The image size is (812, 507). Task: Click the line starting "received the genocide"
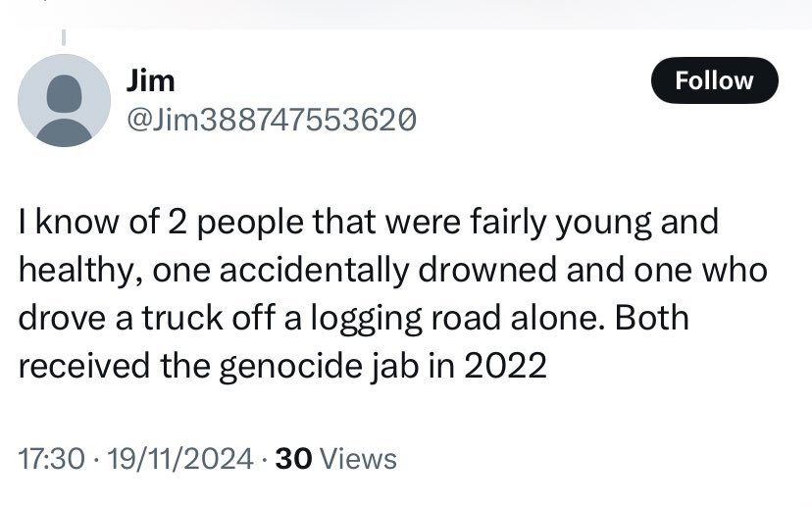tap(281, 367)
